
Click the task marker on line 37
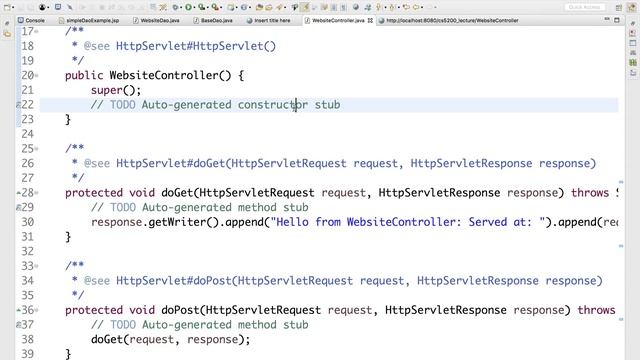[x=18, y=325]
